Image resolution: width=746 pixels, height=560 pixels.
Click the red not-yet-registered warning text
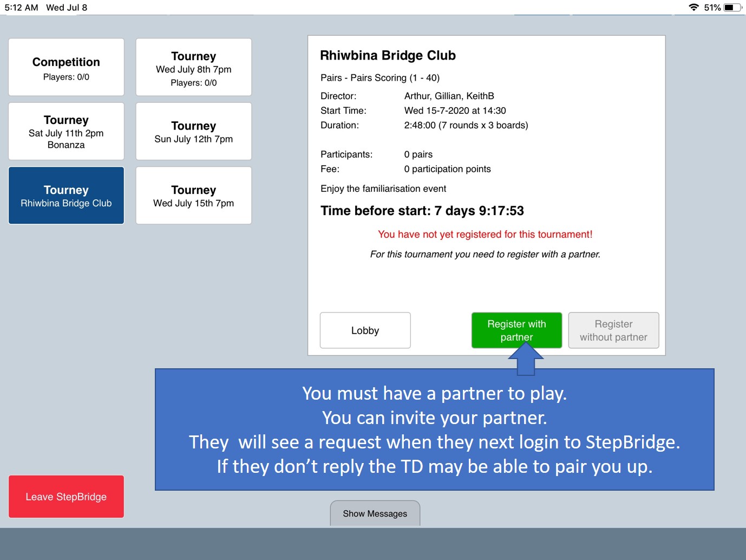click(x=485, y=235)
